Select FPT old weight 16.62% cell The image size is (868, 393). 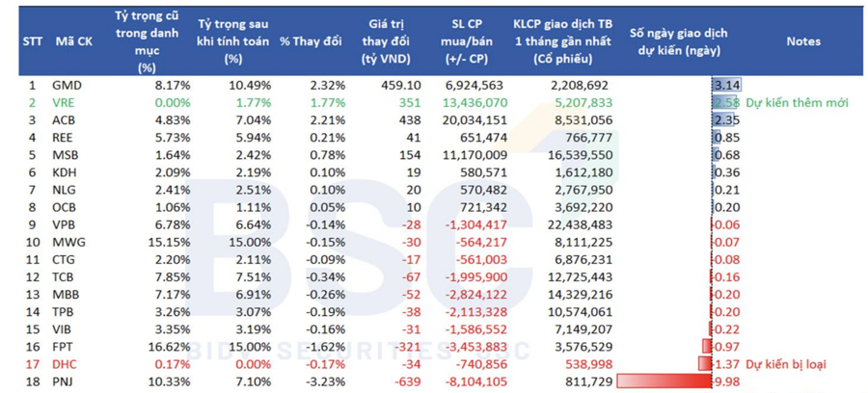[170, 347]
